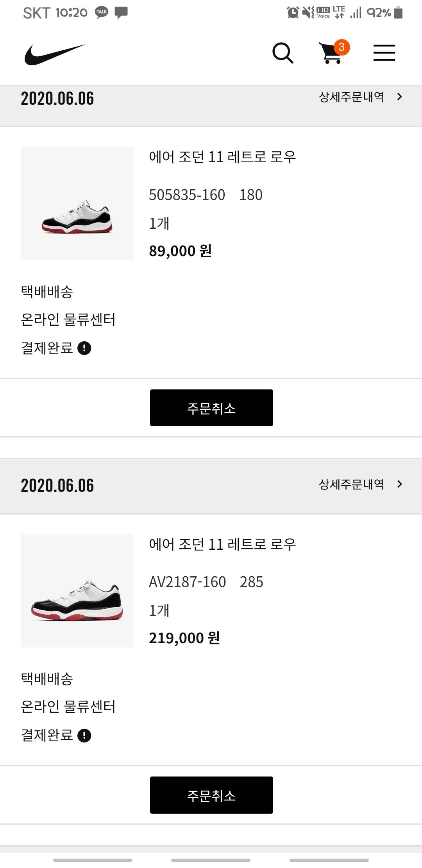Expand first order's 상세주문내역 chevron
This screenshot has width=422, height=868.
pyautogui.click(x=399, y=97)
